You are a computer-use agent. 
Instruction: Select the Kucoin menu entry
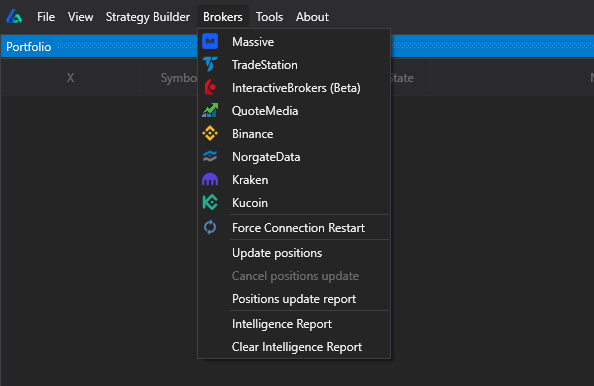coord(294,203)
